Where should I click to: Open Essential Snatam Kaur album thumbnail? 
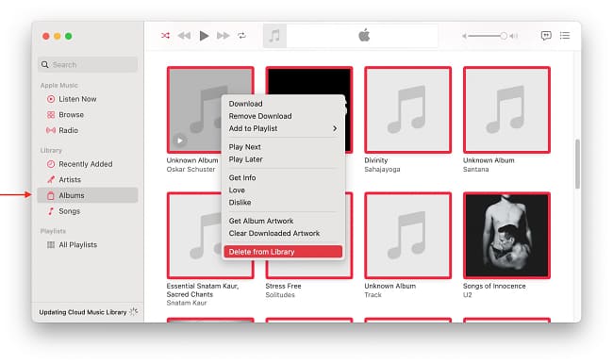pos(193,236)
